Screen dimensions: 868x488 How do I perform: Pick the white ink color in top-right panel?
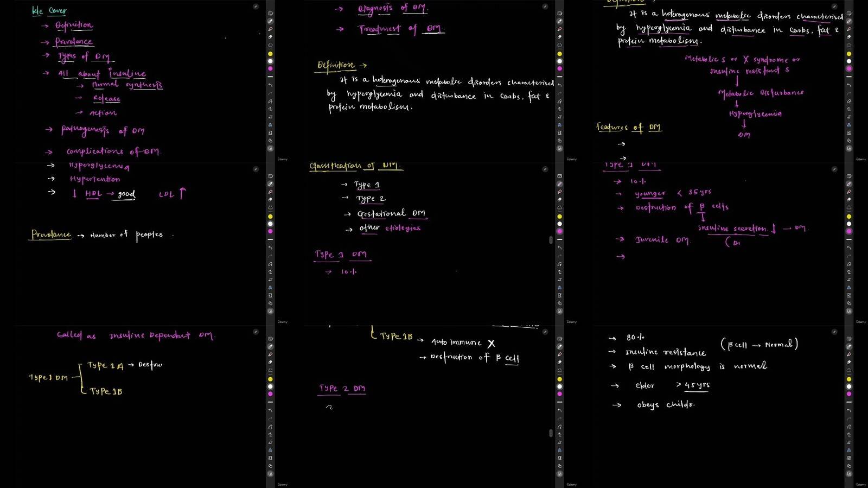point(848,61)
